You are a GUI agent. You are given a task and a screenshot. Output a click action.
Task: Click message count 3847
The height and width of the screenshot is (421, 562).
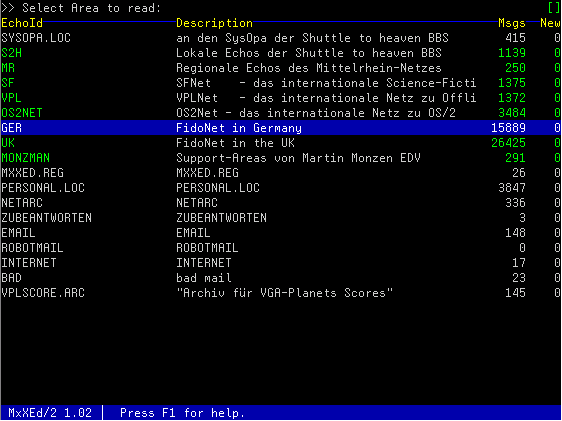512,188
